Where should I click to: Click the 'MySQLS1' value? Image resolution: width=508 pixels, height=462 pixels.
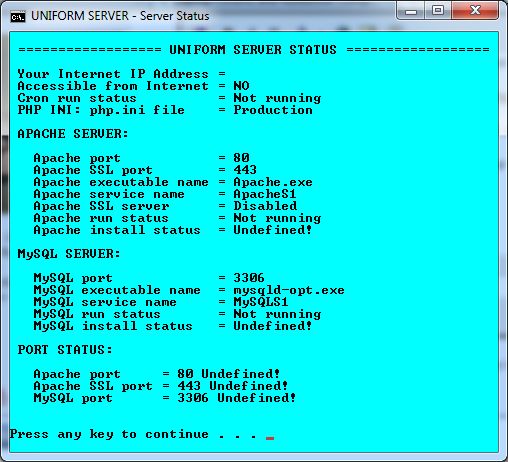[261, 302]
